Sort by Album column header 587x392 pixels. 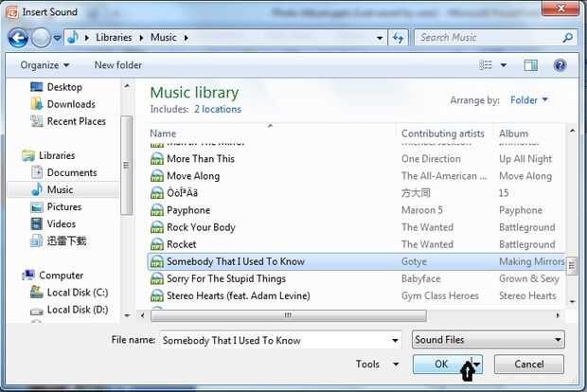pos(528,134)
